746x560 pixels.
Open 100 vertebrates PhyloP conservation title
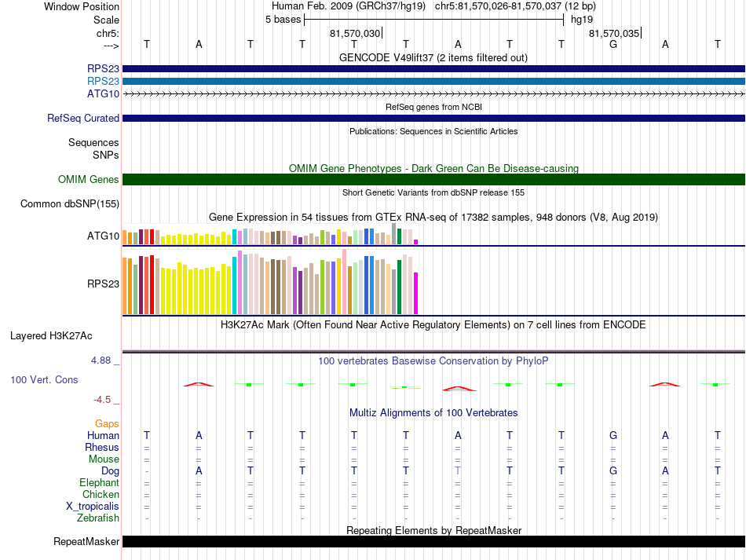tap(433, 361)
